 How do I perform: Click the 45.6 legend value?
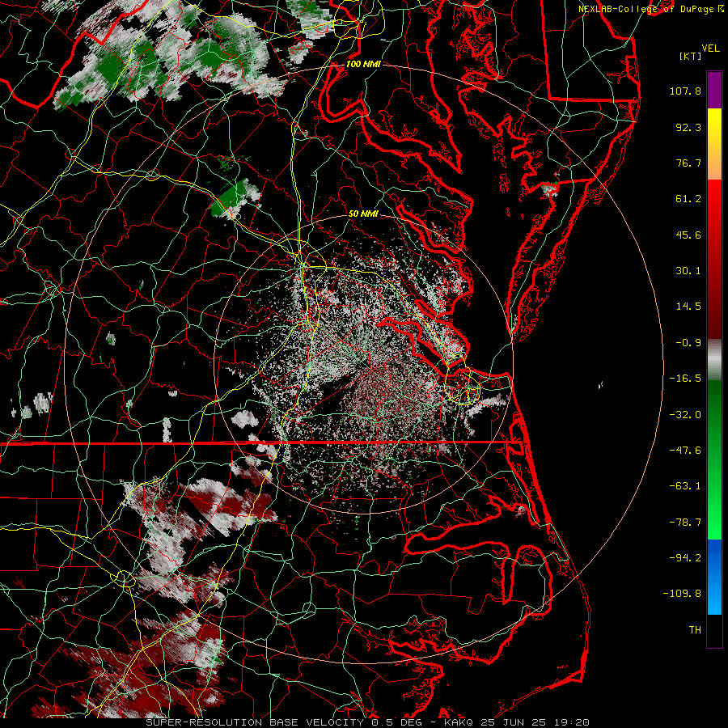coord(688,235)
